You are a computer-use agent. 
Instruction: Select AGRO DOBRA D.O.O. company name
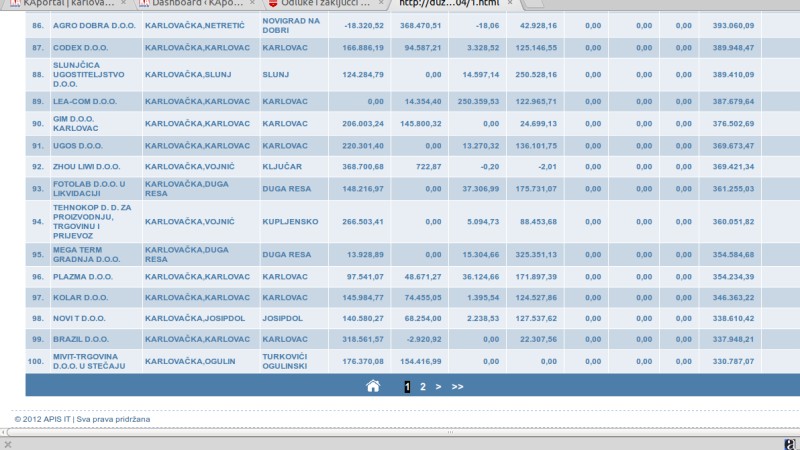[94, 26]
